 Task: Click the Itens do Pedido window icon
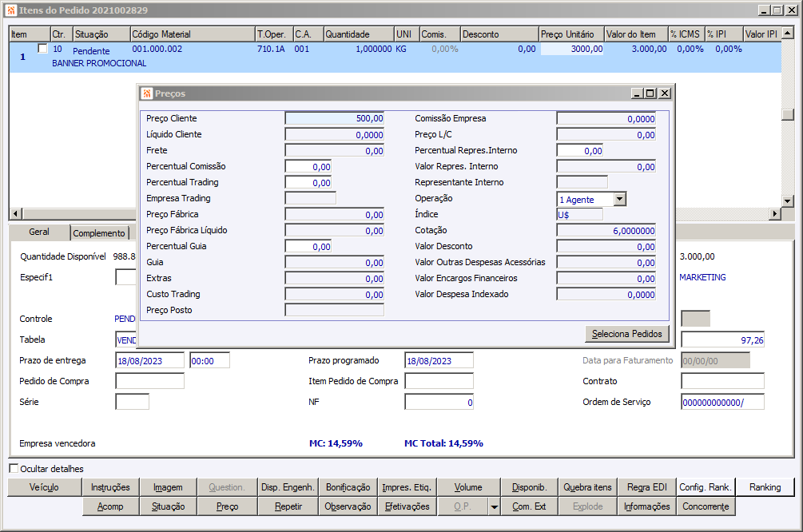10,10
